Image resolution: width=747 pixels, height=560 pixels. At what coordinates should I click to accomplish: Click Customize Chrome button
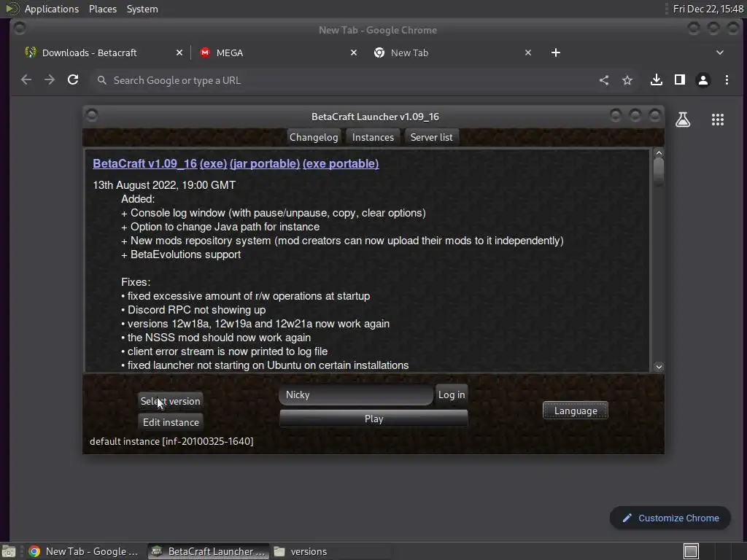[670, 518]
